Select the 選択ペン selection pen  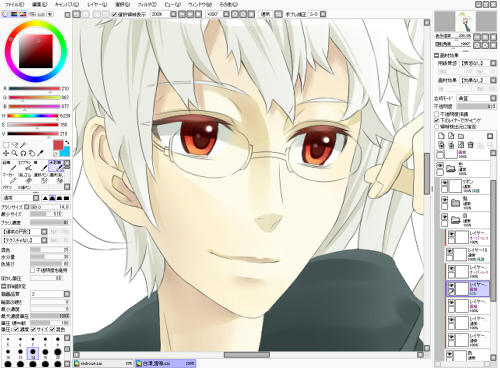point(40,178)
